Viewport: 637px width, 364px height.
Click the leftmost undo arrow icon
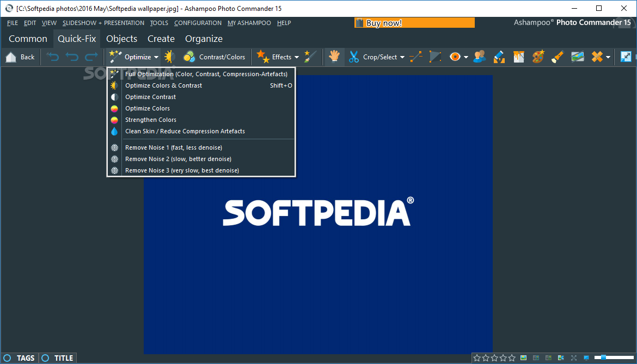tap(53, 57)
